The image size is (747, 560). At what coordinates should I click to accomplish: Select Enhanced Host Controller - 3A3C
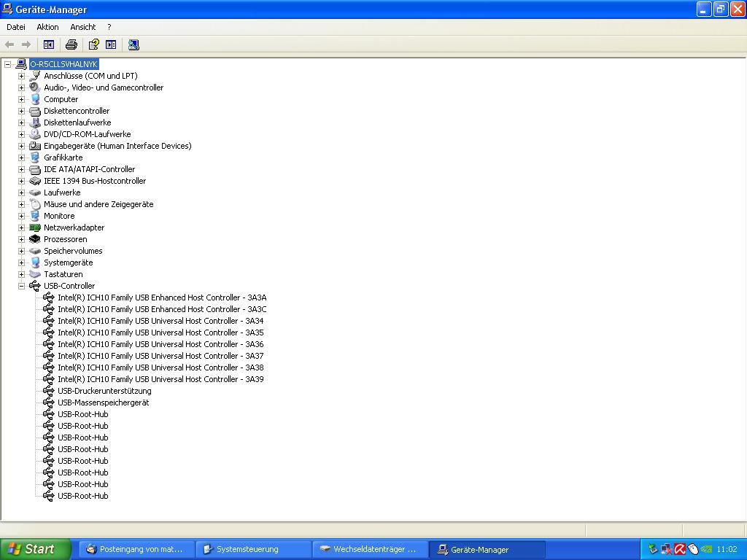tap(162, 309)
